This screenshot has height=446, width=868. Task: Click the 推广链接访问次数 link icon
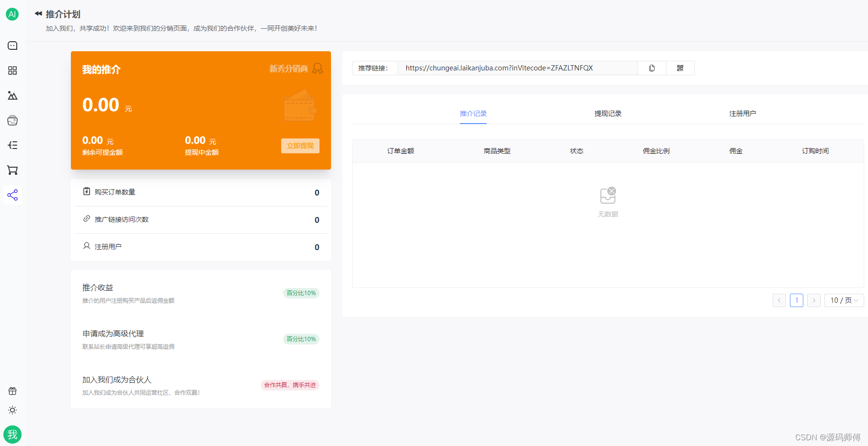(87, 219)
